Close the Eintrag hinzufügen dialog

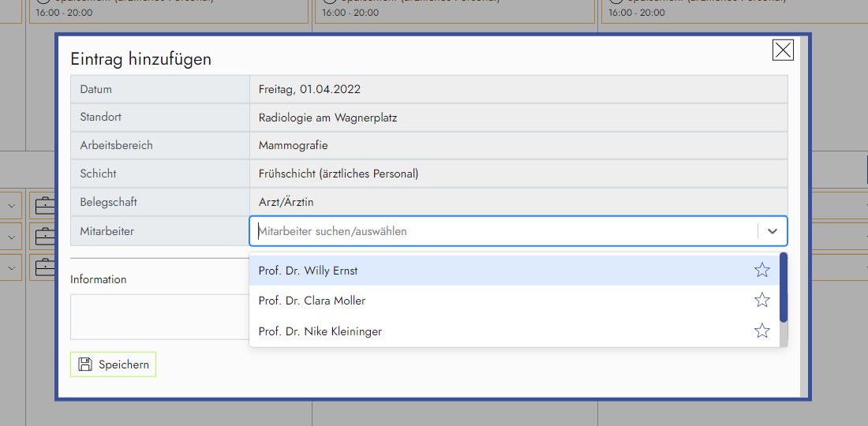(782, 50)
